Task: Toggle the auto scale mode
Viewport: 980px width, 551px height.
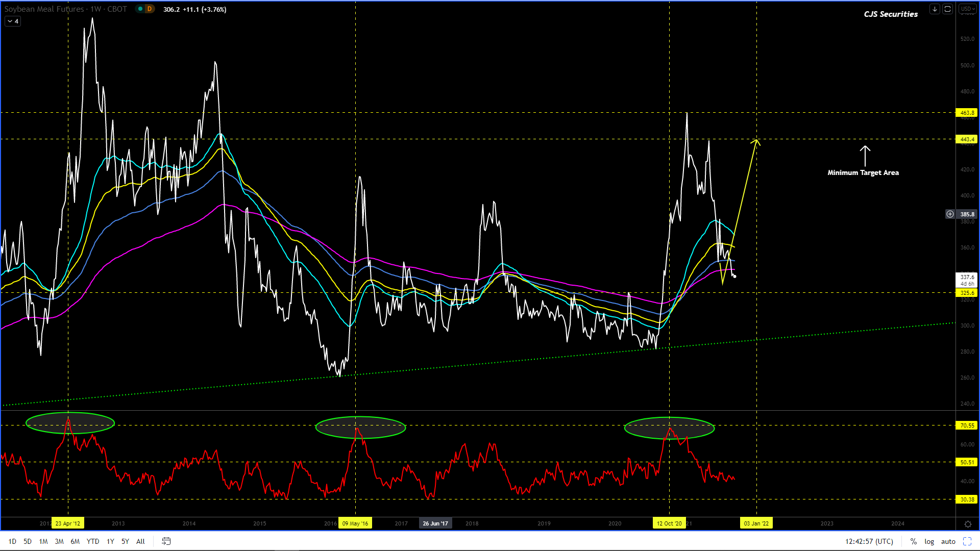Action: [948, 541]
